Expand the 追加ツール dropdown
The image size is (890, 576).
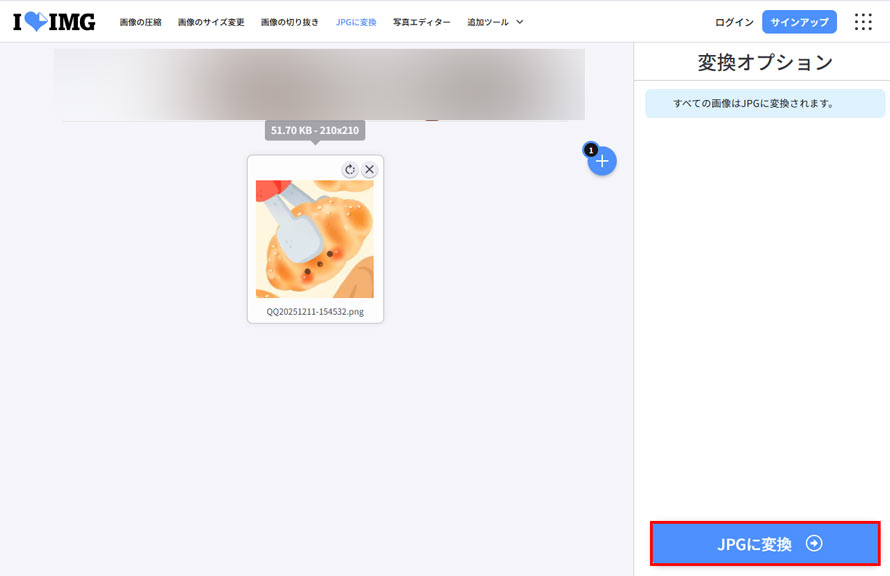click(x=495, y=22)
